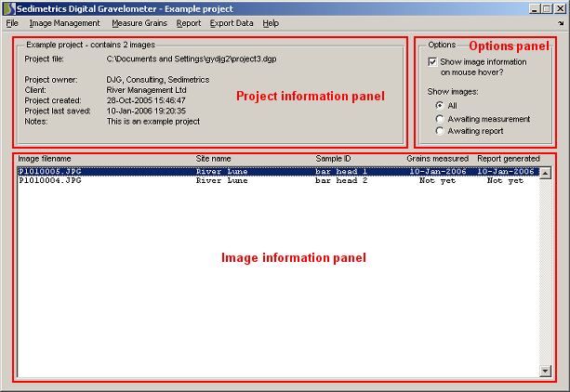The height and width of the screenshot is (392, 570).
Task: Select the P1010004.JPG row
Action: tap(278, 180)
